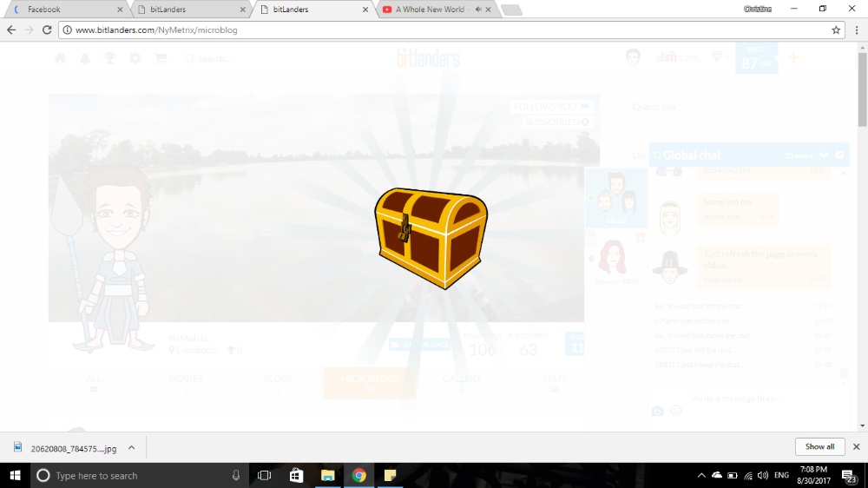
Task: Click the pilgrim hat avatar in chat
Action: point(670,267)
